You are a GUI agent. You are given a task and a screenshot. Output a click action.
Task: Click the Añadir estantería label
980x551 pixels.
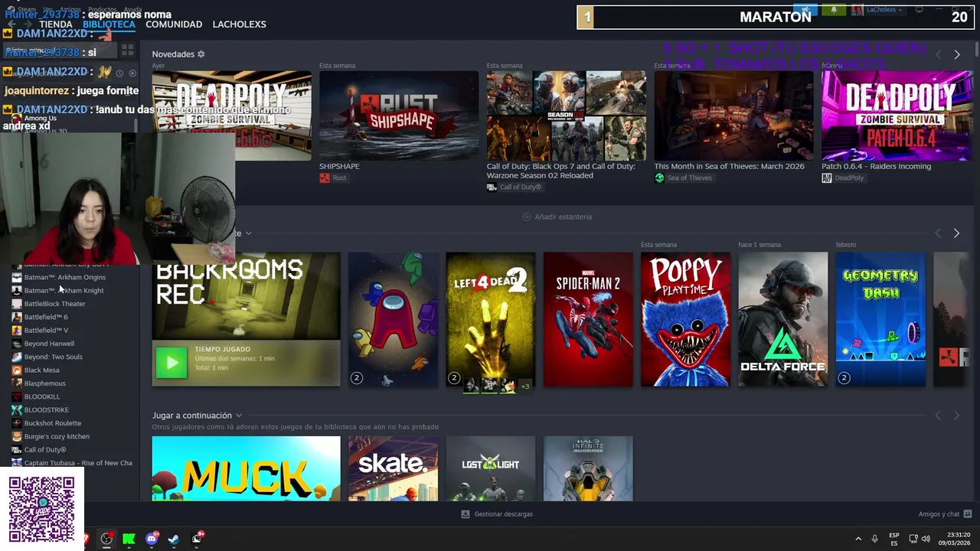(563, 217)
